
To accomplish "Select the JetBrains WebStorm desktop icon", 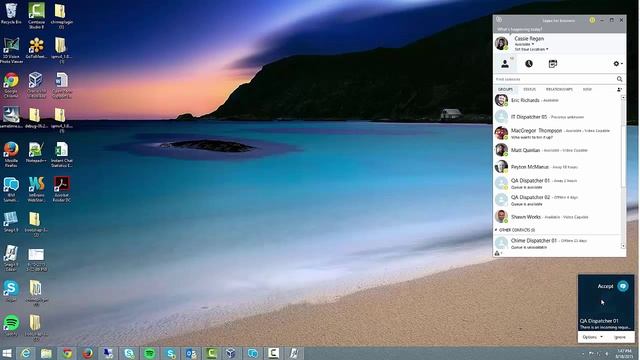I will coord(36,189).
